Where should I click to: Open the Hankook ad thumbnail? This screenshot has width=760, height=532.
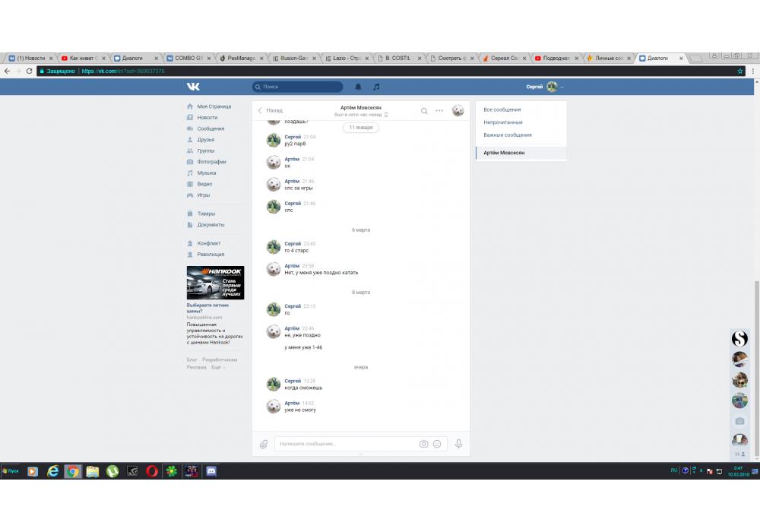pos(215,283)
